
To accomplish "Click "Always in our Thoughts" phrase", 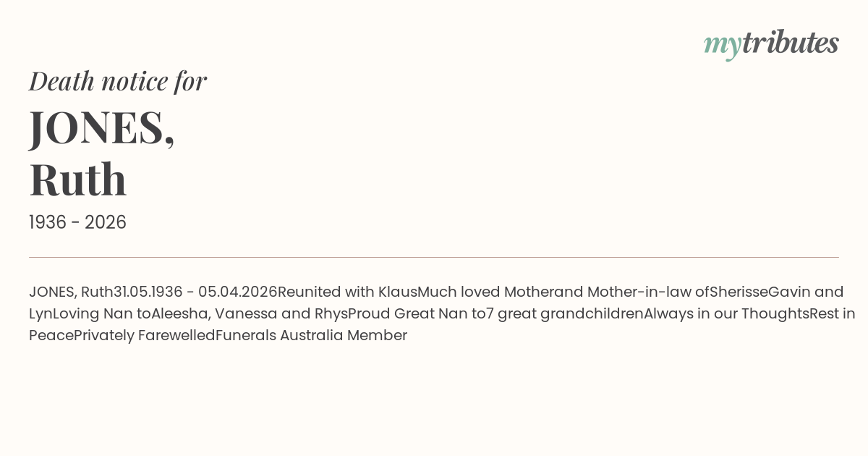I will [726, 313].
